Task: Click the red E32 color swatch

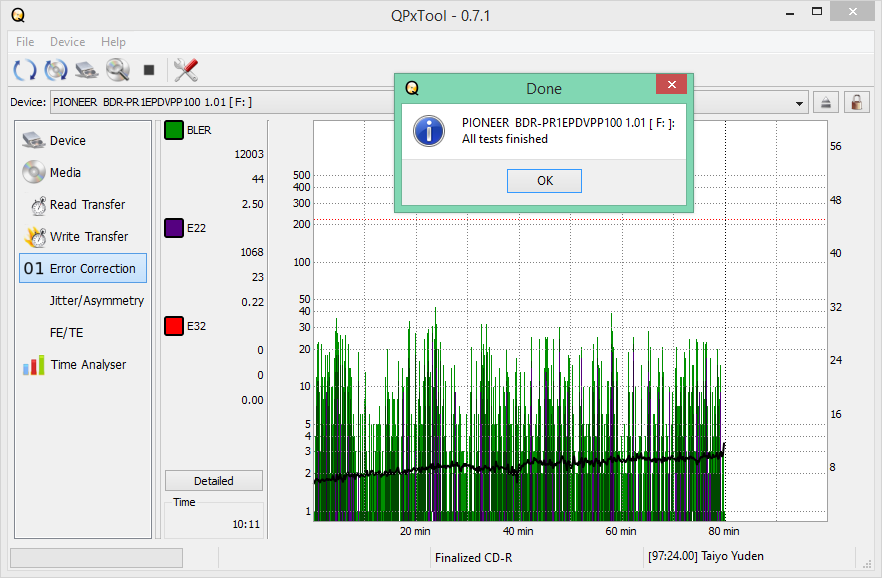Action: [174, 326]
